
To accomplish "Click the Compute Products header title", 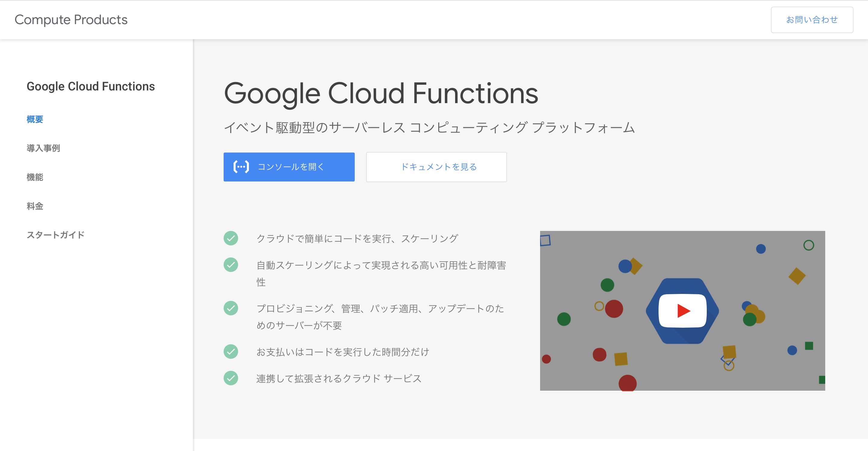I will pyautogui.click(x=71, y=20).
